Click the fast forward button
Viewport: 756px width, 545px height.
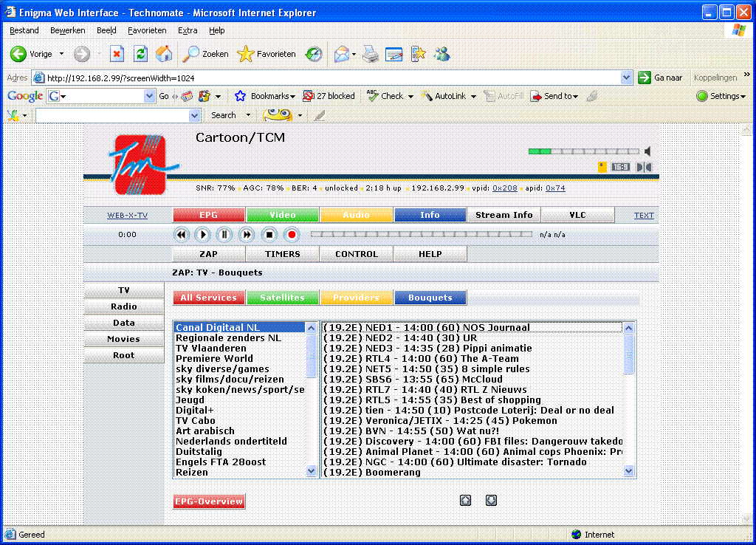click(x=247, y=235)
